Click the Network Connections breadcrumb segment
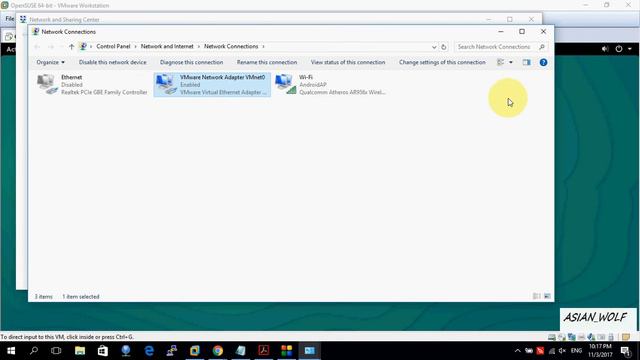Screen dimensions: 640x360 (231, 47)
